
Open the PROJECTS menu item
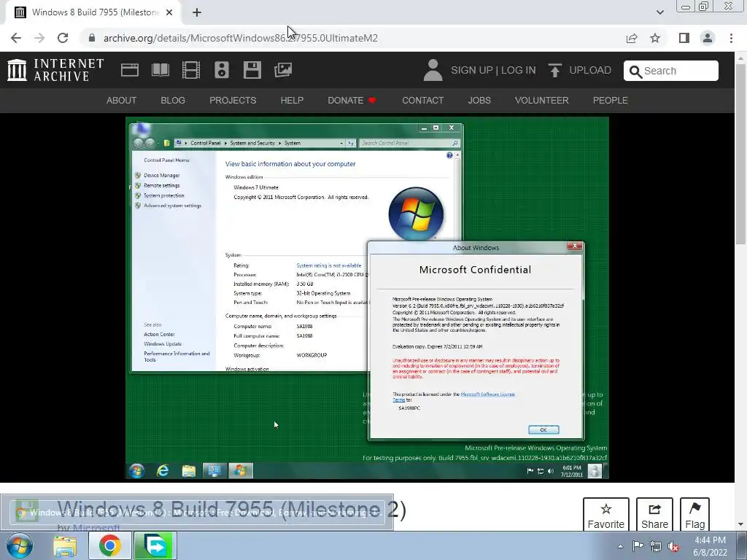[x=233, y=101]
